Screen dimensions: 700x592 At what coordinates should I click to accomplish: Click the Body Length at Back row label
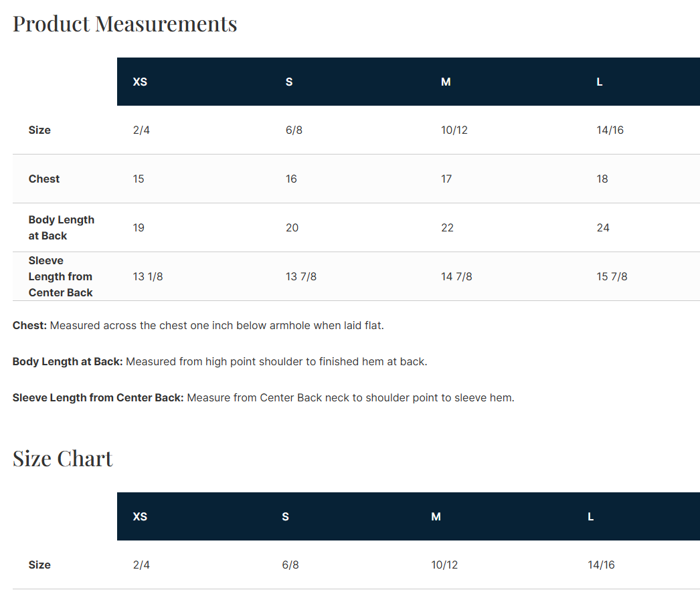61,227
